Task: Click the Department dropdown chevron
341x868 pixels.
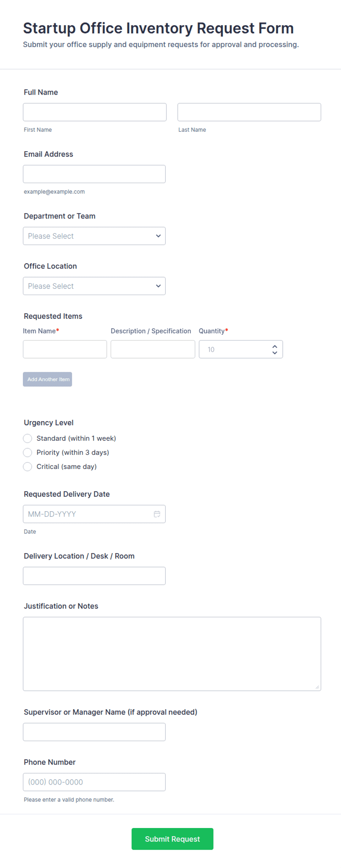Action: (x=158, y=236)
